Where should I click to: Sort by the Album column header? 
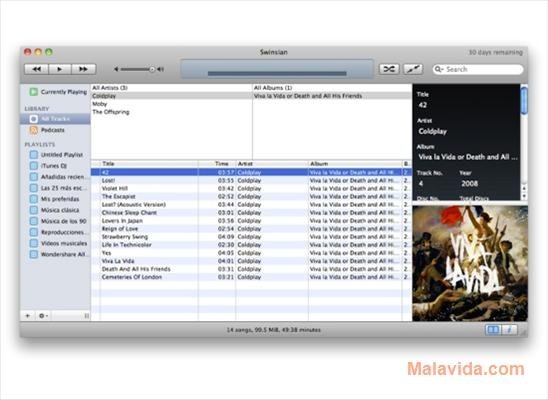coord(355,163)
